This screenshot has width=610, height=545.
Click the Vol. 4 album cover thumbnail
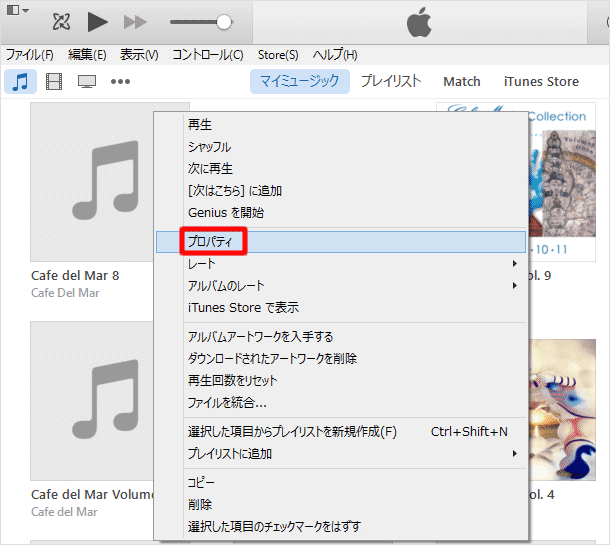click(562, 410)
